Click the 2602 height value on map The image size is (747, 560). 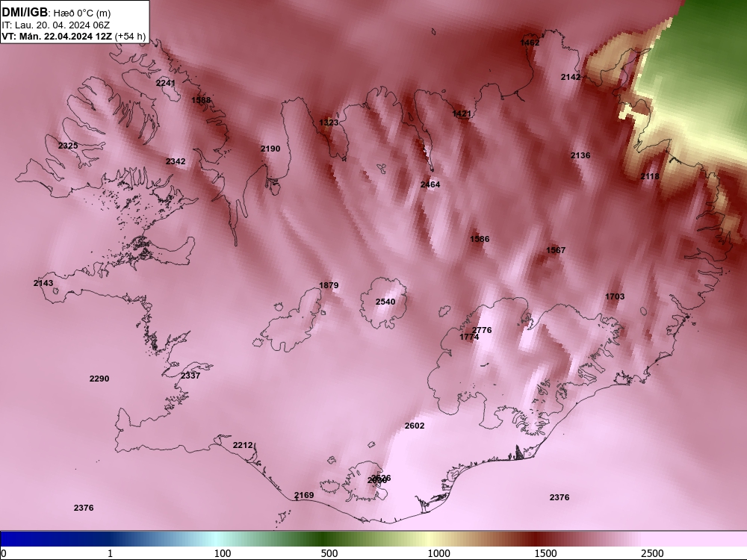coord(415,426)
